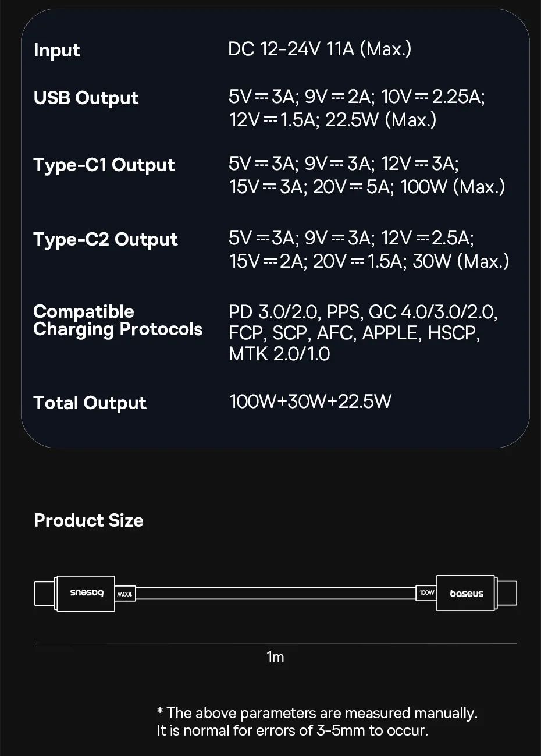
Task: Click the 100W (Max.) Type-C1 value
Action: point(453,187)
